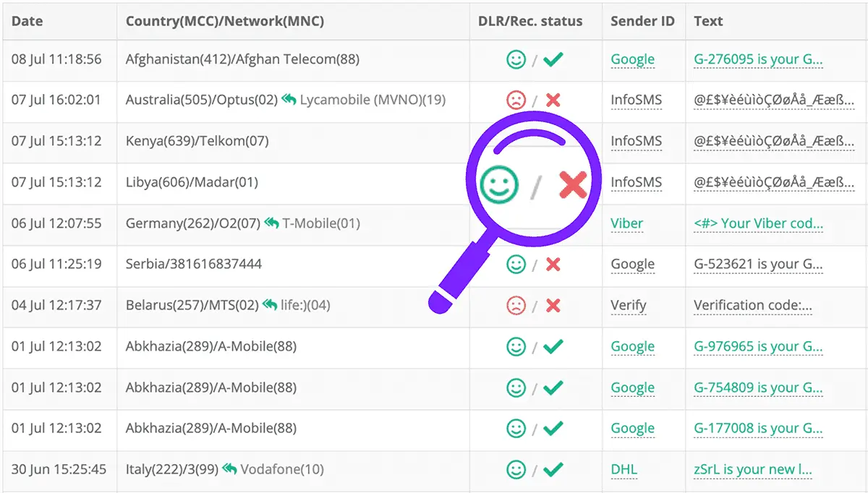Click the green smiley in Afghanistan row
868x493 pixels.
[516, 59]
